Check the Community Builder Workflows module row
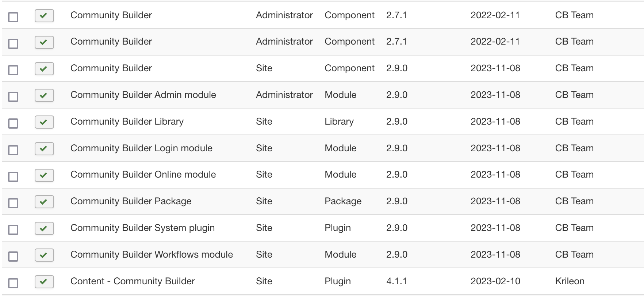The height and width of the screenshot is (296, 644). tap(13, 256)
